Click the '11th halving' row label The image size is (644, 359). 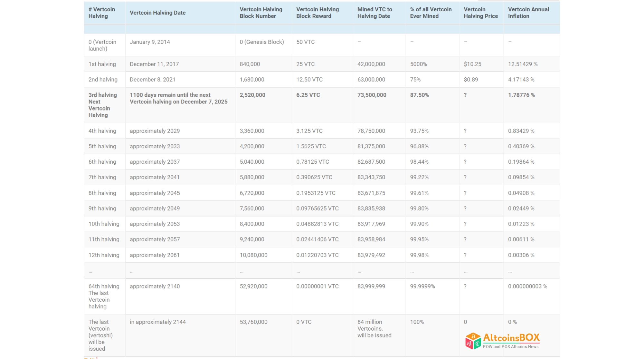point(104,239)
